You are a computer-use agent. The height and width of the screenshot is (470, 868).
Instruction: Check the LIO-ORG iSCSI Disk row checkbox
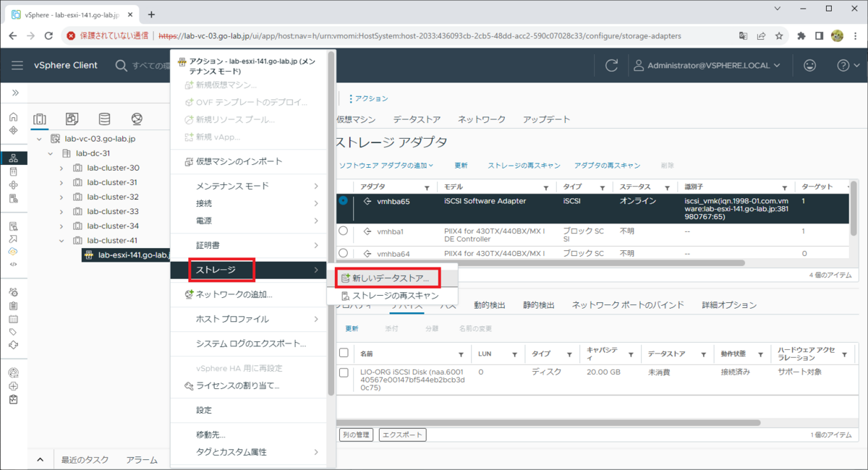pyautogui.click(x=344, y=372)
